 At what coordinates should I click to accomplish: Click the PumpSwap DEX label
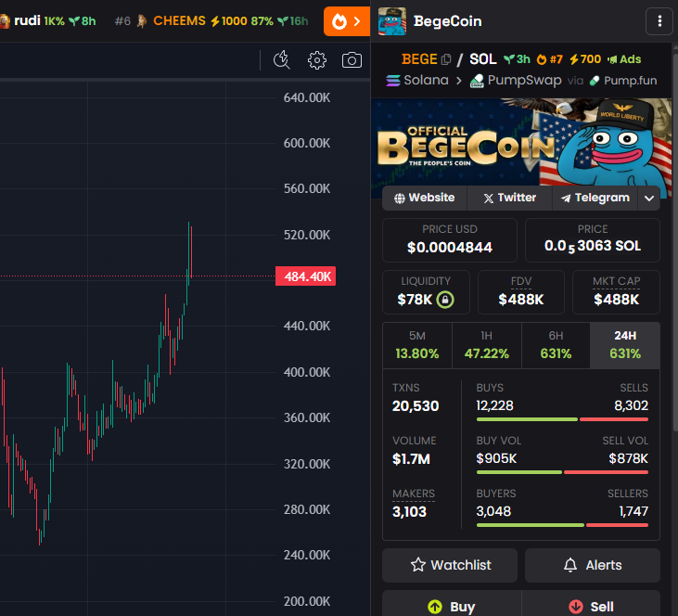coord(516,81)
